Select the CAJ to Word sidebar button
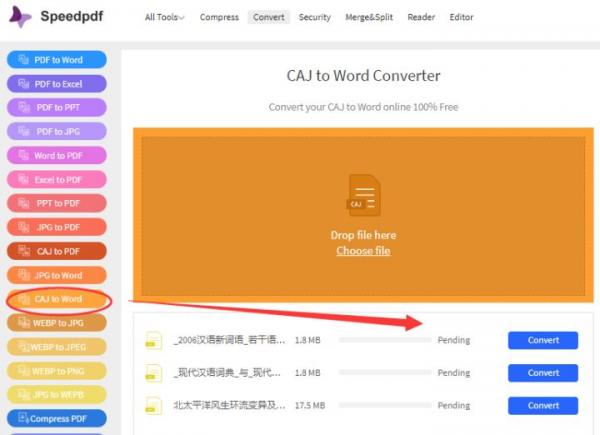The image size is (600, 435). (x=57, y=299)
